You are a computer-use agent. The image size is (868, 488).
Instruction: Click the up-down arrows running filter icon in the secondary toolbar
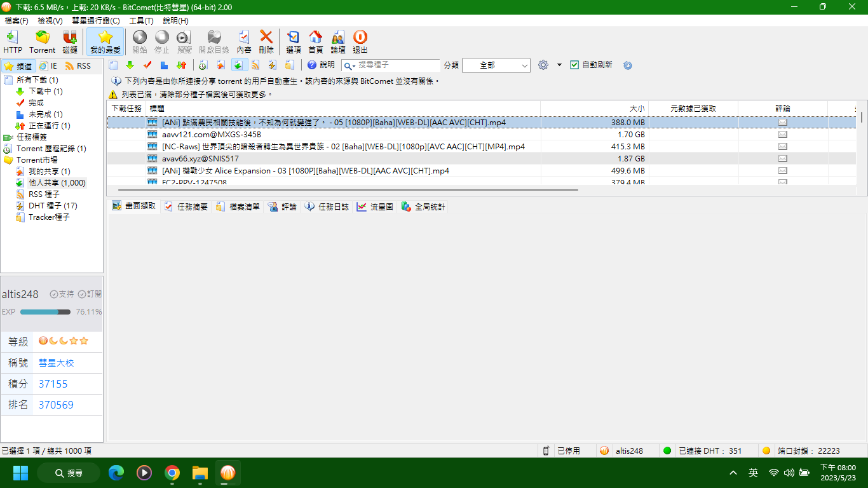(x=182, y=65)
